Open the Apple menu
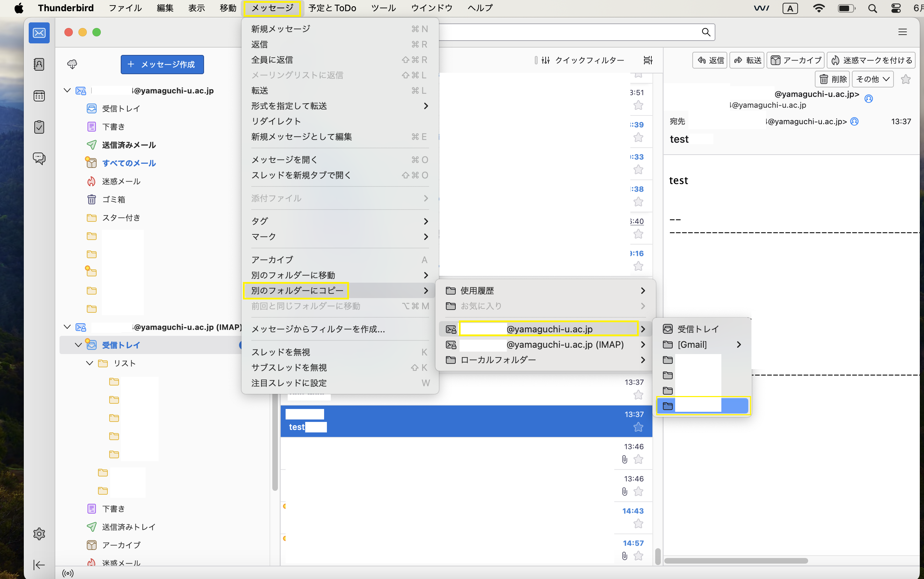The width and height of the screenshot is (924, 579). 19,8
